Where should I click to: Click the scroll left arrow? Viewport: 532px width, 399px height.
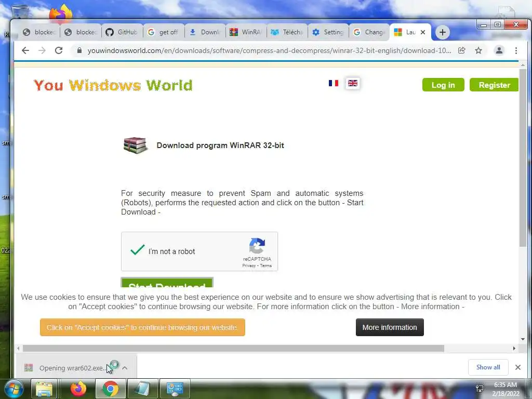(x=18, y=349)
